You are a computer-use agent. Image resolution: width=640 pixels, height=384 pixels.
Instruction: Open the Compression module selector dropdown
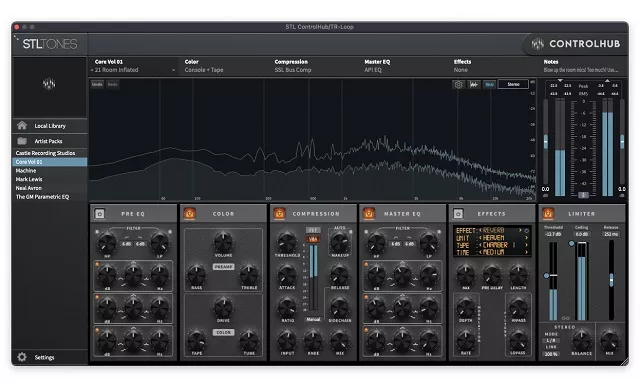click(313, 66)
